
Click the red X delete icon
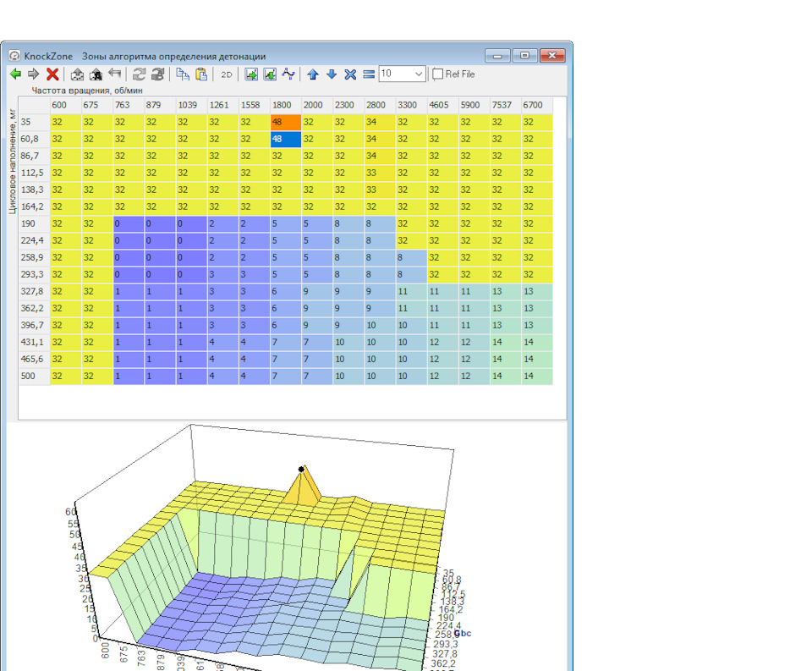pyautogui.click(x=52, y=74)
